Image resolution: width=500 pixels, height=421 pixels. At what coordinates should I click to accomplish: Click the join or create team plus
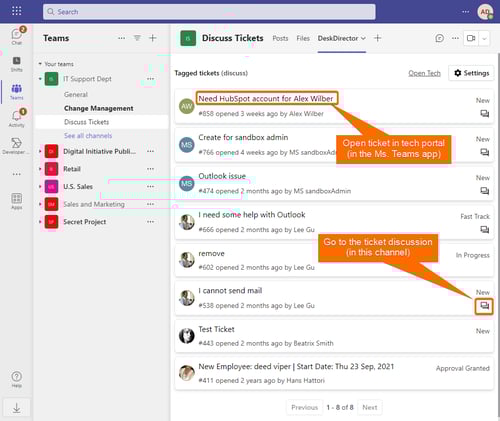[x=153, y=38]
